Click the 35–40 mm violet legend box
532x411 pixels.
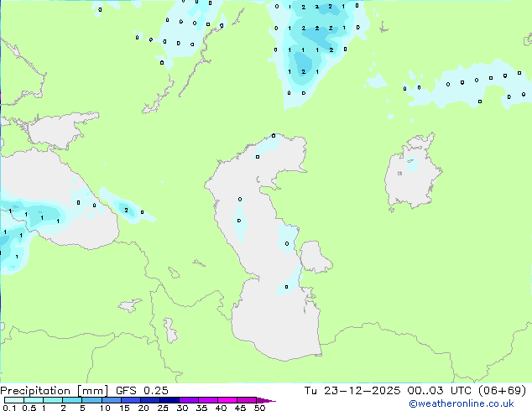207,400
